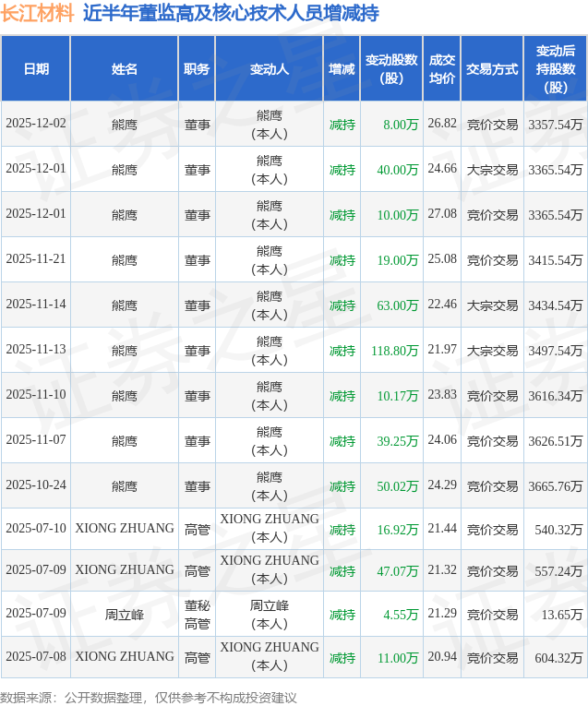Click holdings value 3626.51万

[x=555, y=441]
